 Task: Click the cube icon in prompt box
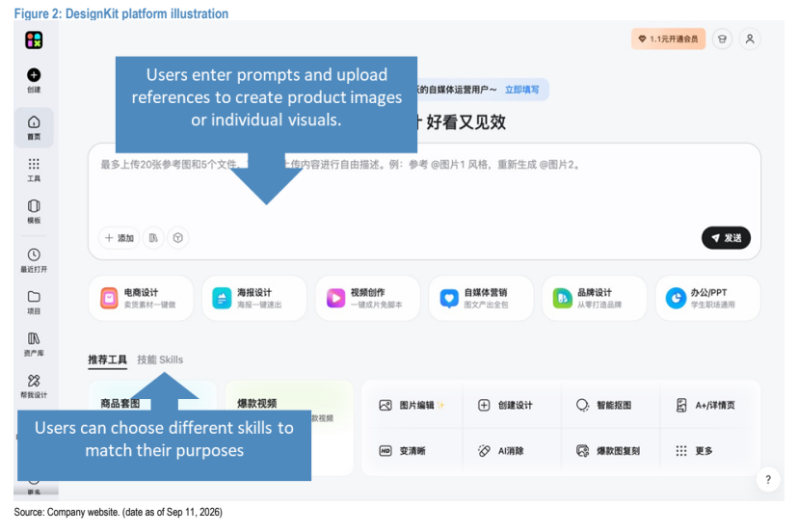178,238
